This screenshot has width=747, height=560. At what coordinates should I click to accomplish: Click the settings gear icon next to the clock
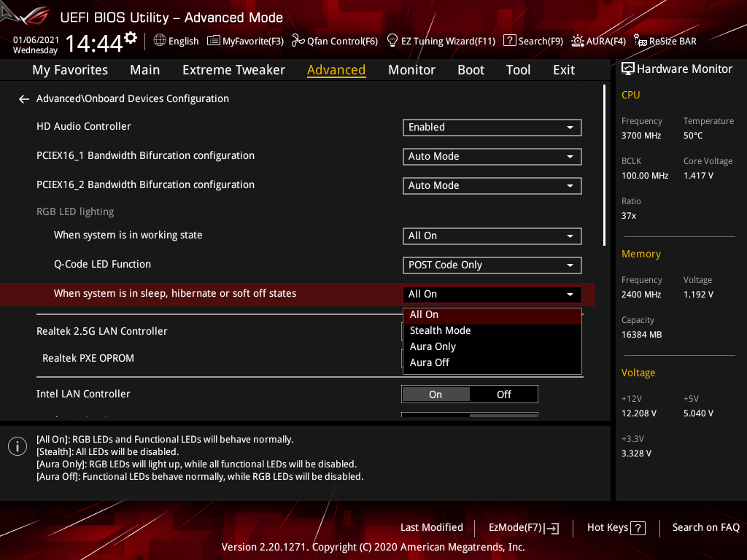[x=131, y=38]
